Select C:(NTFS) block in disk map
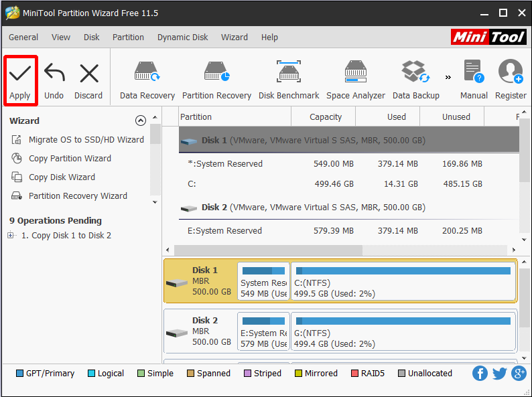 pos(403,281)
